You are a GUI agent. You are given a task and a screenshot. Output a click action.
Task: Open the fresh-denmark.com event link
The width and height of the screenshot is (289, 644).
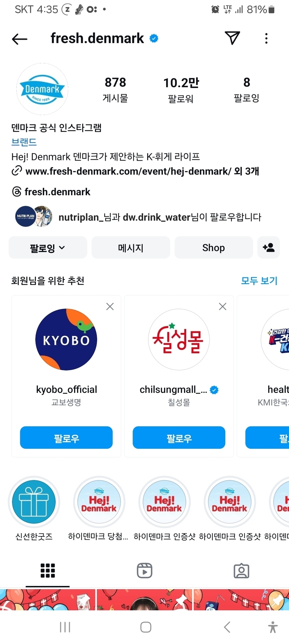[129, 171]
